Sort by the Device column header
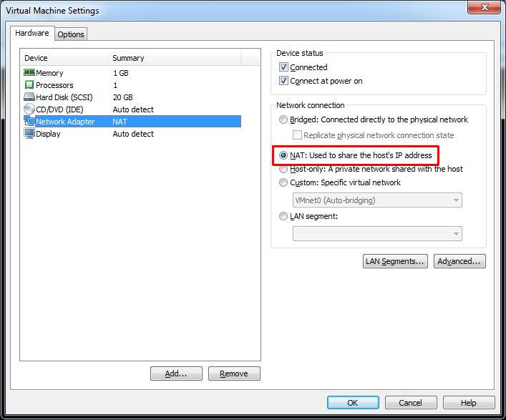 [64, 58]
